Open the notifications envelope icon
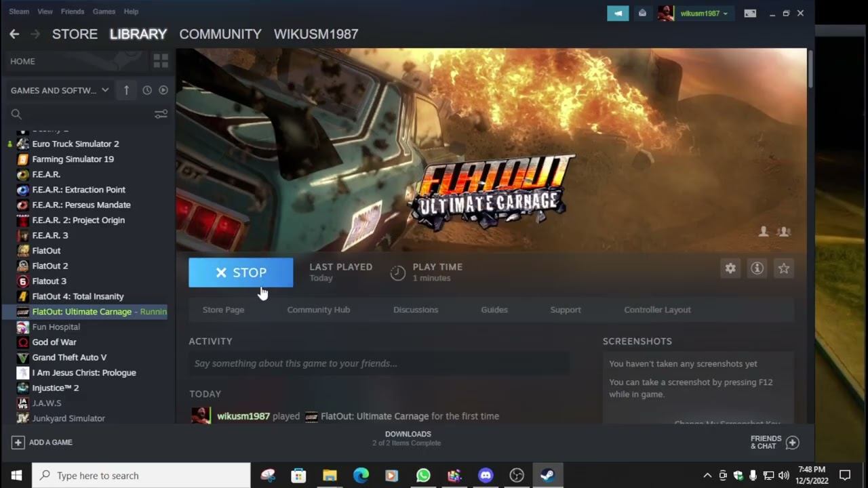Viewport: 868px width, 488px height. [642, 13]
